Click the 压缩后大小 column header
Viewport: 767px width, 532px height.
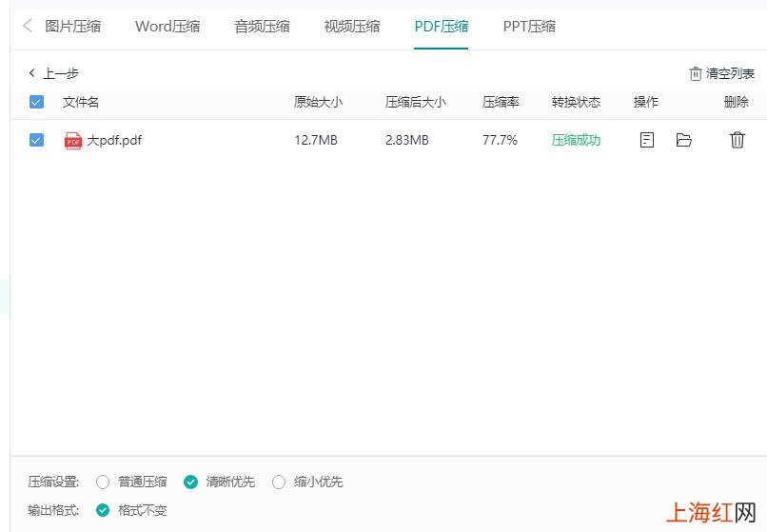click(x=416, y=102)
